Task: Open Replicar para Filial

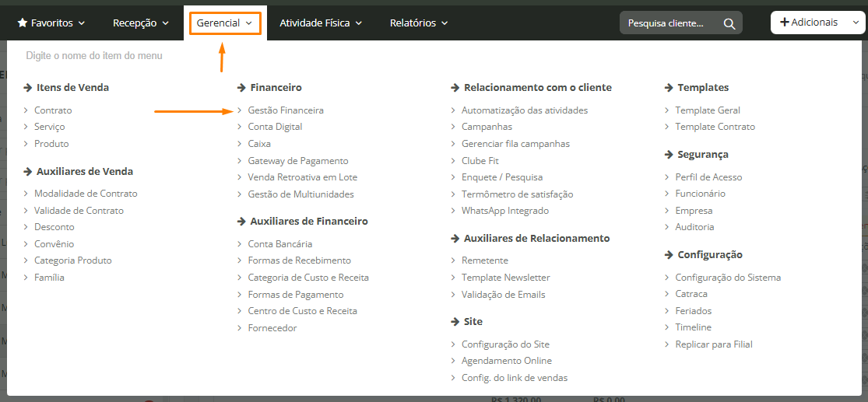Action: [714, 344]
